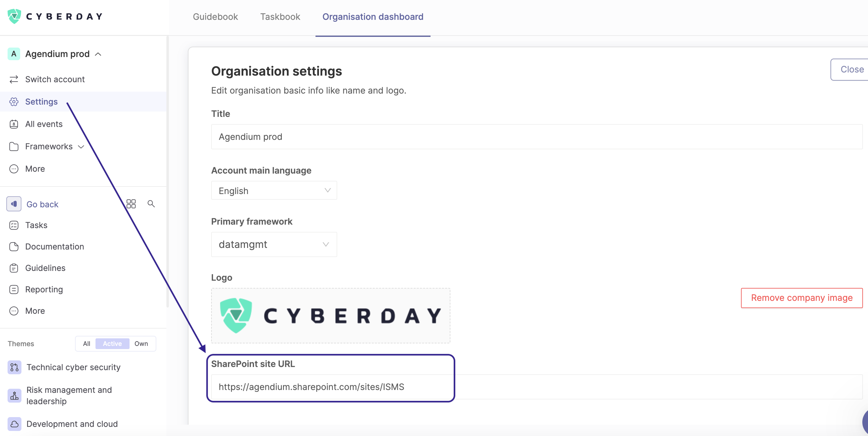Open the Account main language dropdown
Screen dimensions: 868x436
click(274, 191)
